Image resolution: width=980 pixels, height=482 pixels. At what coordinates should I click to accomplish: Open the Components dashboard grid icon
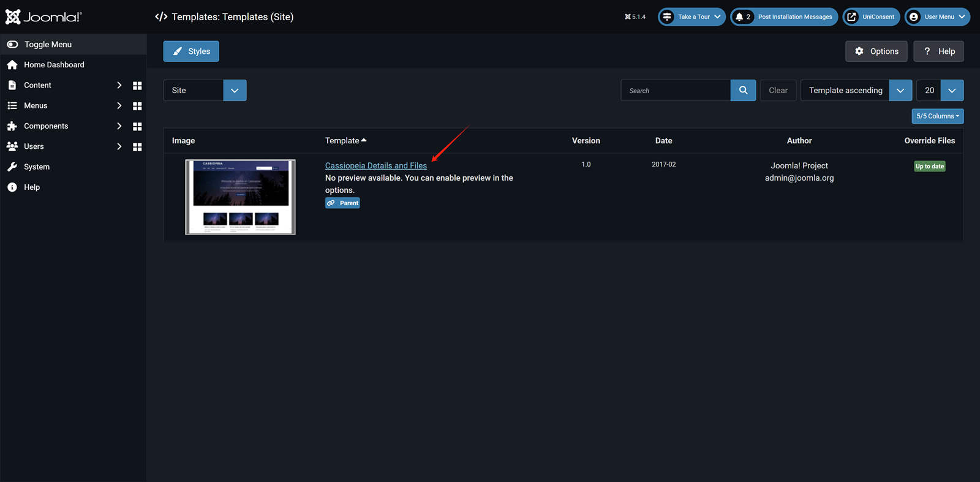(137, 126)
